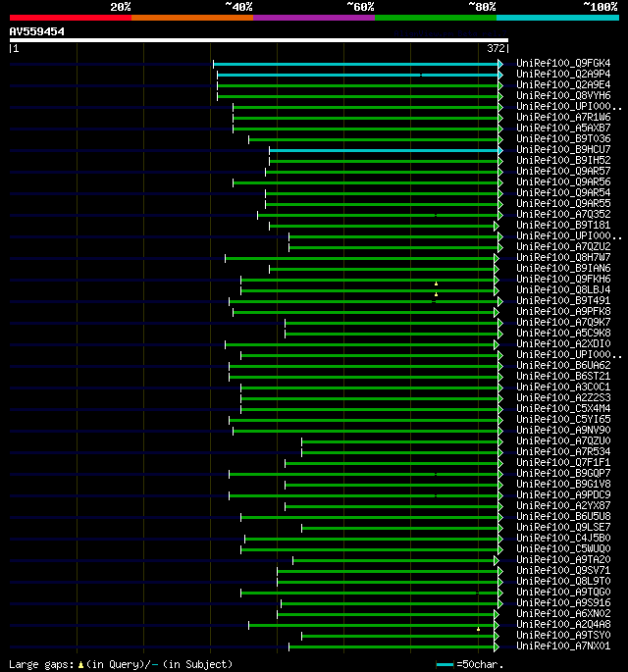Select the UniRef100_A9TSY0 label
Image resolution: width=628 pixels, height=672 pixels.
563,636
